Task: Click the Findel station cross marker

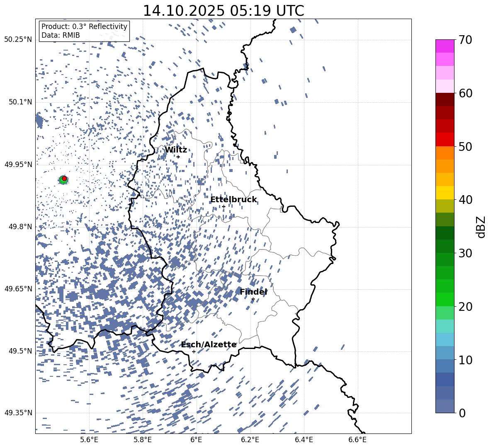Action: (253, 299)
